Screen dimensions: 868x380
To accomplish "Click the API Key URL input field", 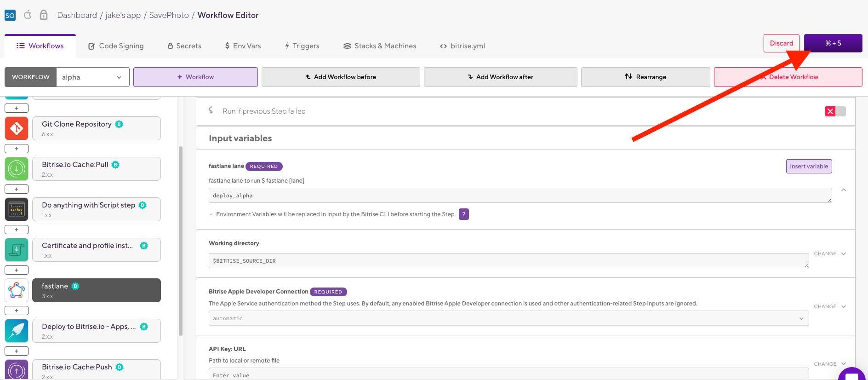I will point(508,374).
